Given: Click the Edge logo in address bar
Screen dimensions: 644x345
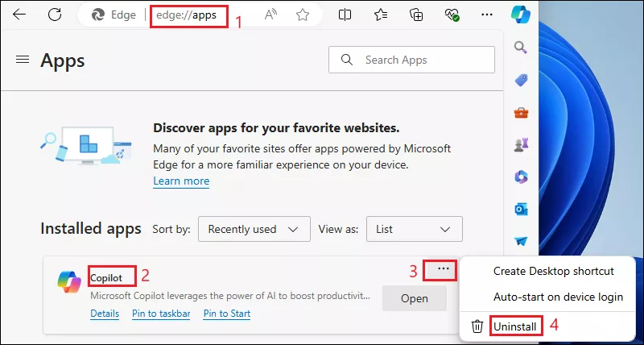Looking at the screenshot, I should click(x=97, y=15).
